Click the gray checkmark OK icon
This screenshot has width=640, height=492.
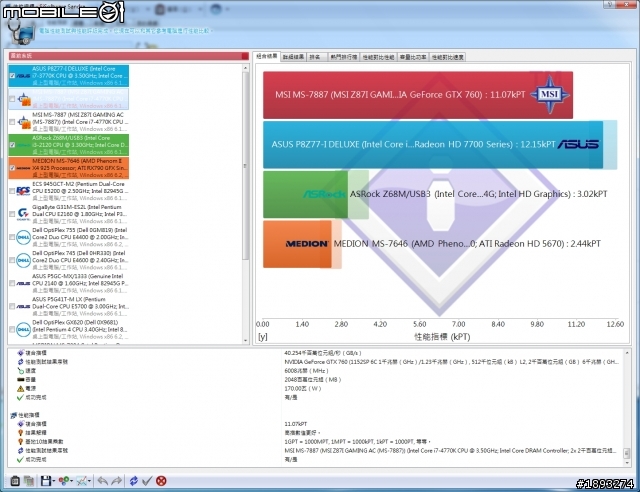pyautogui.click(x=147, y=481)
